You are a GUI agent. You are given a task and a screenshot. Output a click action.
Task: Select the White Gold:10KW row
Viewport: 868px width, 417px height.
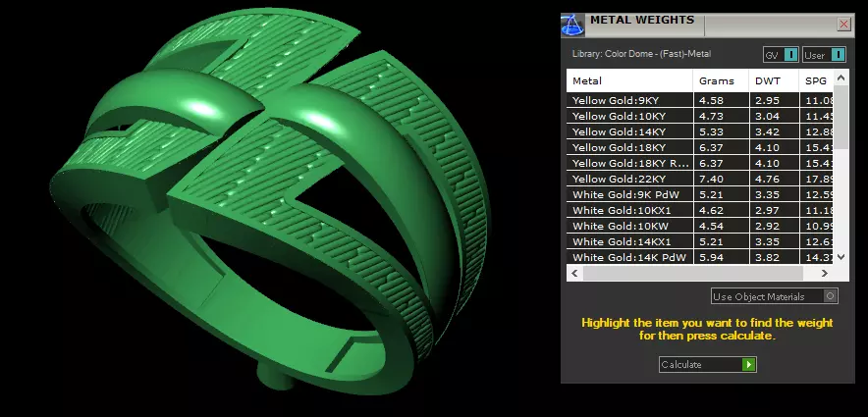coord(700,226)
